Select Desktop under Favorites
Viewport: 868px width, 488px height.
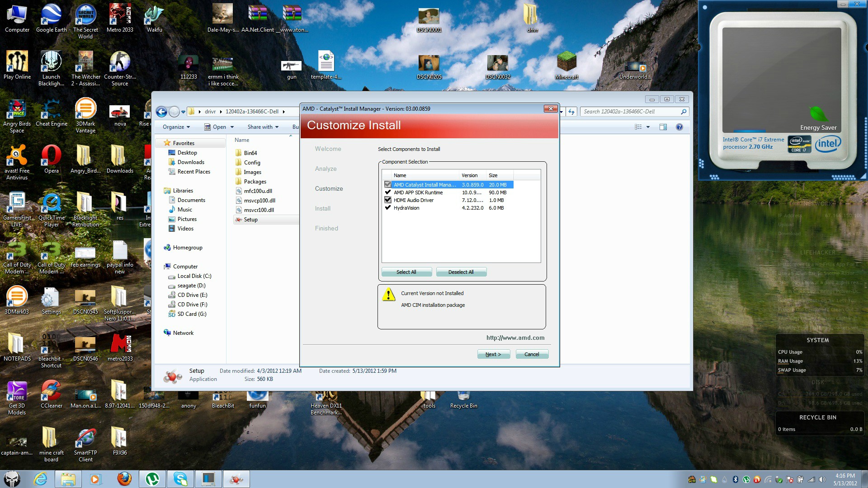coord(187,153)
